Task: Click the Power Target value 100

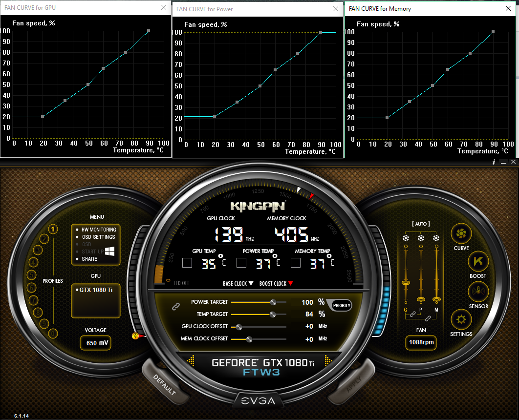Action: point(307,302)
